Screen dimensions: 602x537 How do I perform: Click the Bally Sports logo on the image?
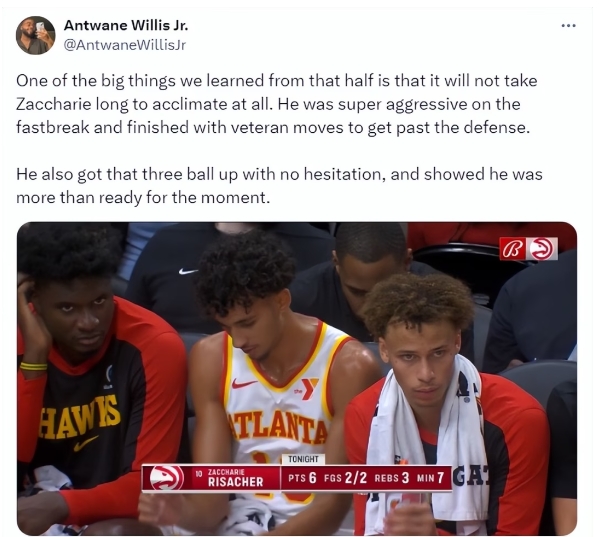coord(513,249)
